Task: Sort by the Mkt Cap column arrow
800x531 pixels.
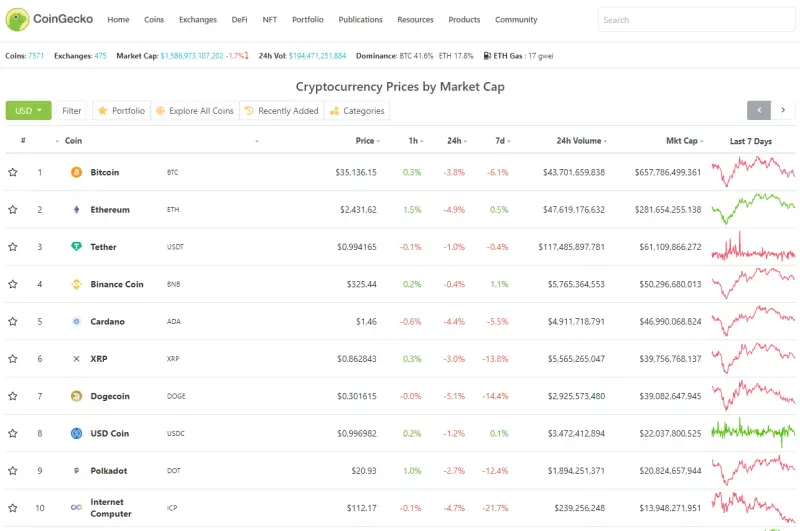Action: click(702, 141)
